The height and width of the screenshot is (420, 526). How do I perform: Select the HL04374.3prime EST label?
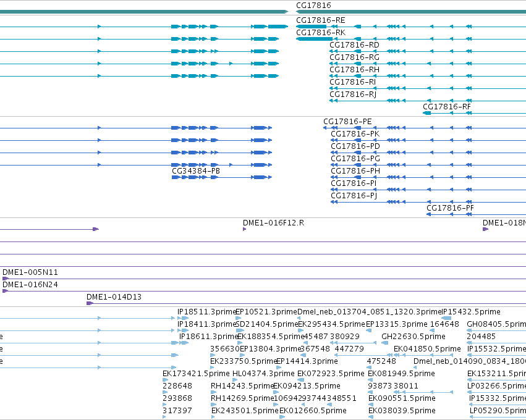tap(263, 374)
